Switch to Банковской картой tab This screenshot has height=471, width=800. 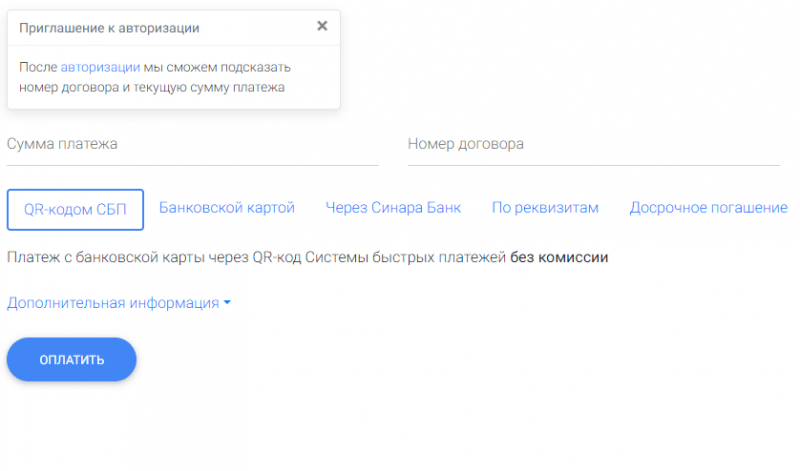click(227, 208)
